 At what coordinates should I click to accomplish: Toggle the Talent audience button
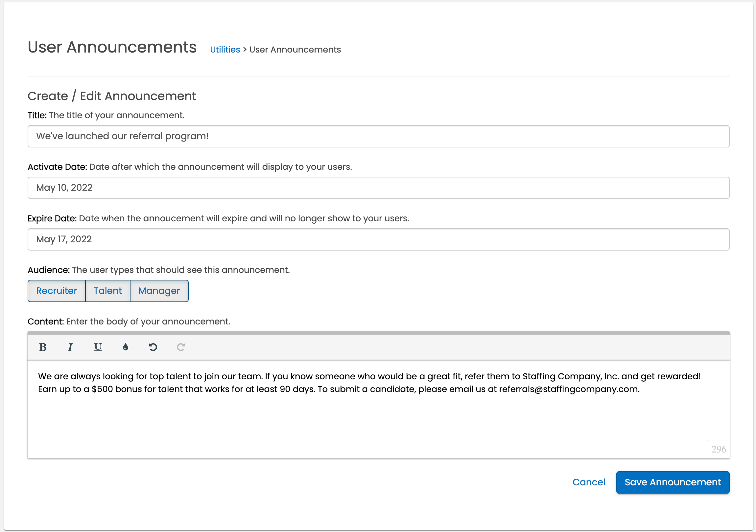[x=108, y=291]
